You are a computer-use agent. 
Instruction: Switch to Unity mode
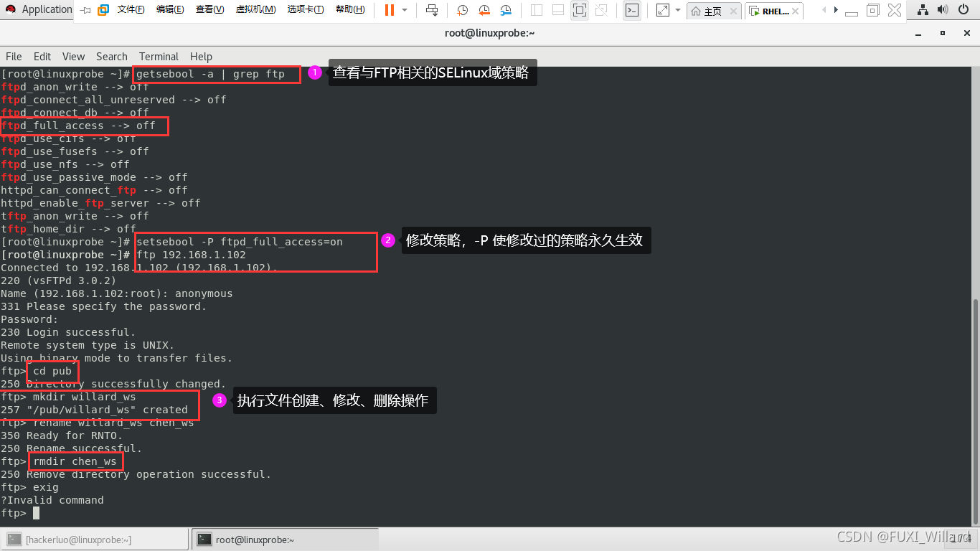[601, 10]
